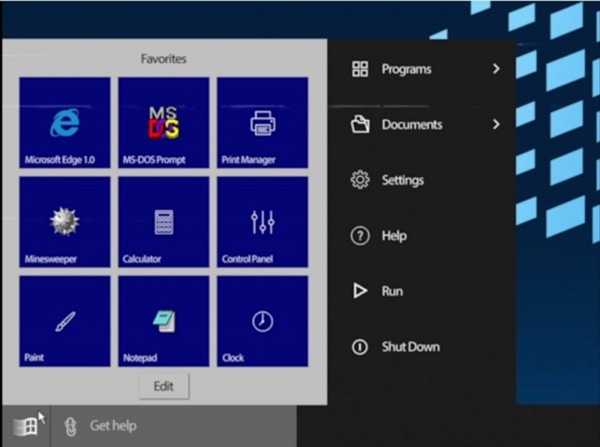Open the Notepad tile
The height and width of the screenshot is (447, 600).
(x=163, y=321)
